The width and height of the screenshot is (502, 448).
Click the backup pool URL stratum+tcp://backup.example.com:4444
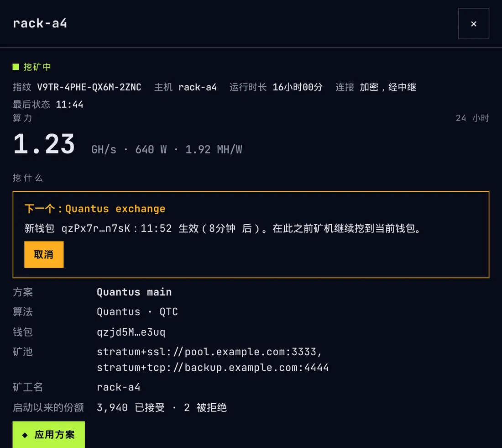pyautogui.click(x=213, y=368)
